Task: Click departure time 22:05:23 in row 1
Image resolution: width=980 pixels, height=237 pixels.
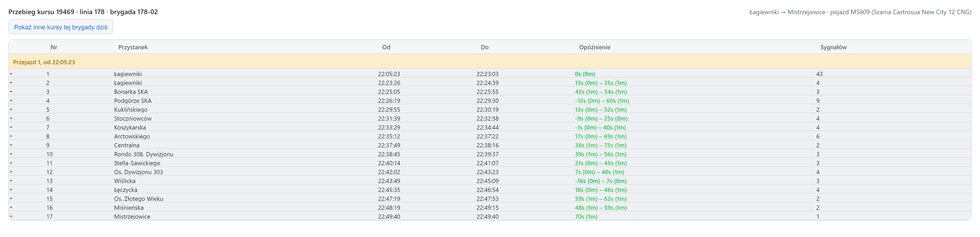Action: coord(389,74)
